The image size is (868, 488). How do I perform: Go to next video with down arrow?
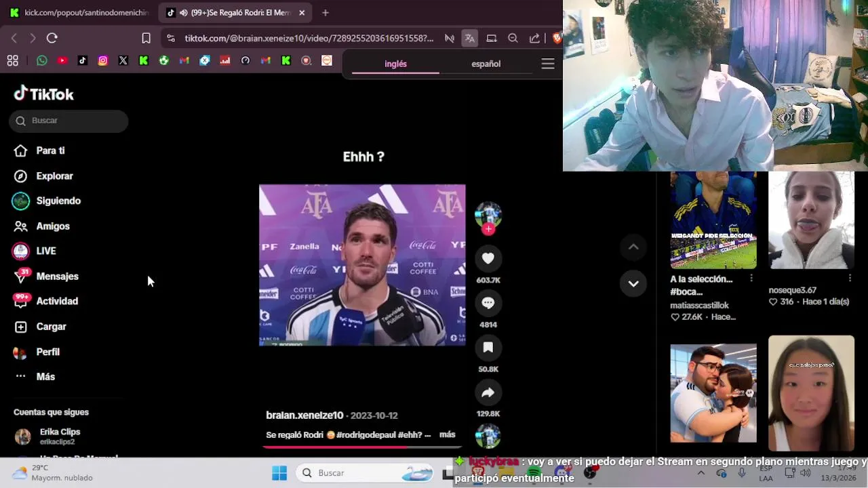(633, 284)
